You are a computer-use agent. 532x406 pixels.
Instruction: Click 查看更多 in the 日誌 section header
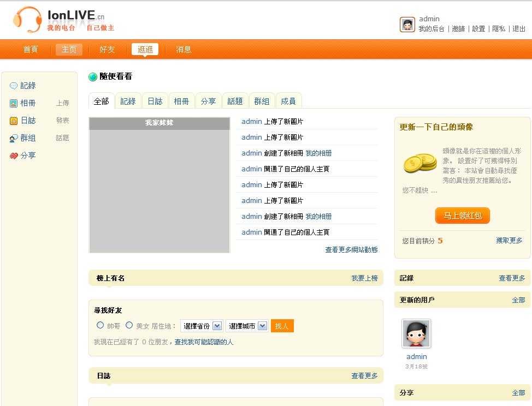[364, 376]
